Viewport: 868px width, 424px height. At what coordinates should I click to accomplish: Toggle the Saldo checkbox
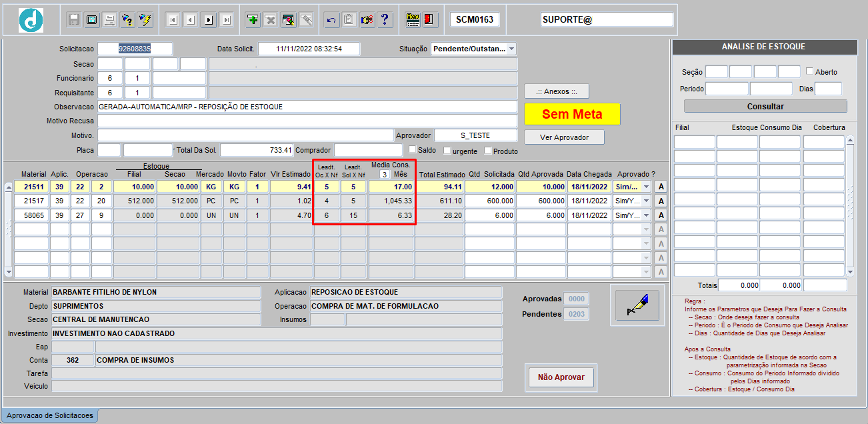pyautogui.click(x=413, y=149)
